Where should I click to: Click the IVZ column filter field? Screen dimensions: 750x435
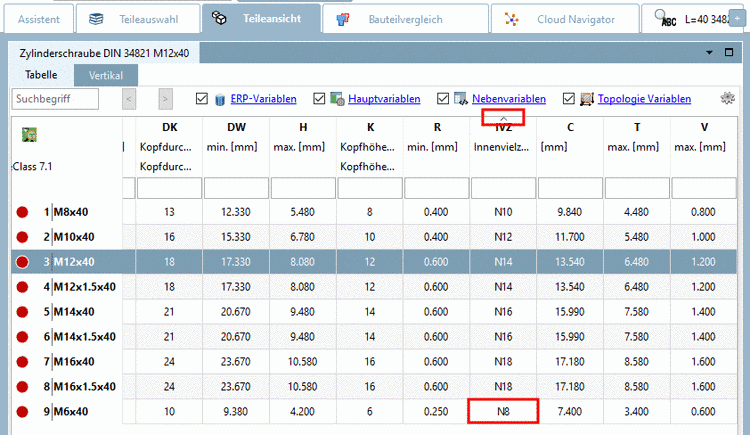[503, 188]
